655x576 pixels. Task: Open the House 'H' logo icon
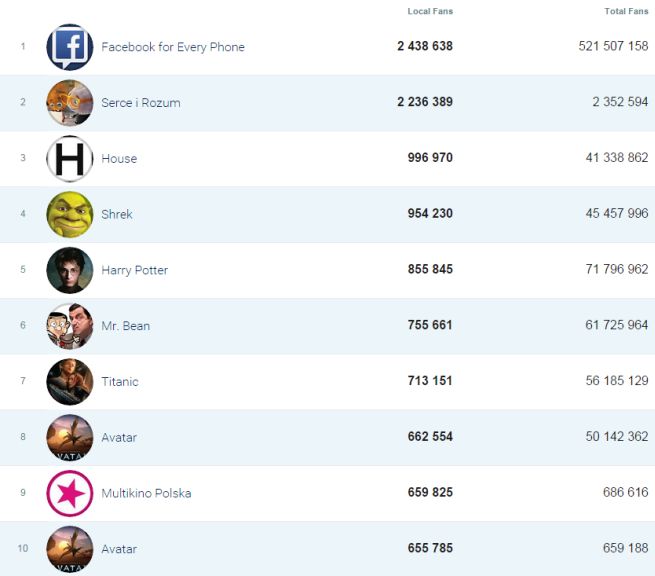click(x=69, y=159)
